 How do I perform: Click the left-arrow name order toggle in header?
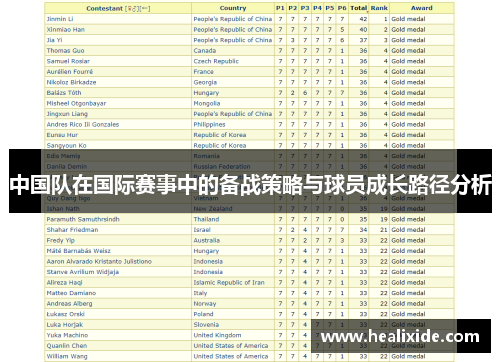pos(144,8)
